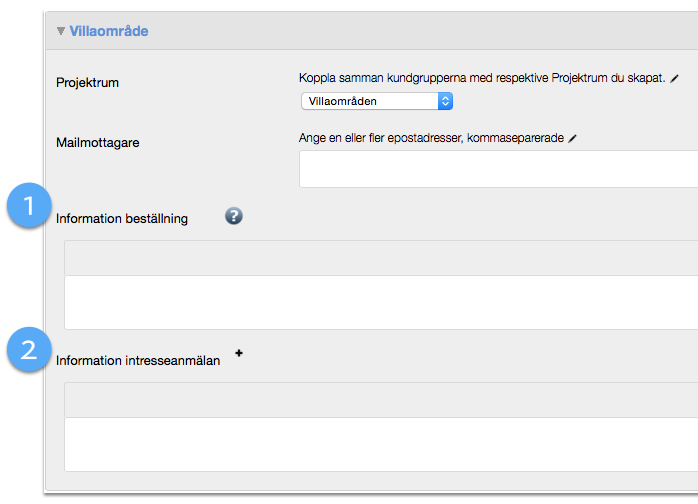The image size is (698, 504).
Task: Click the 'Koppla samman kundgrupperna' description text
Action: (x=482, y=77)
